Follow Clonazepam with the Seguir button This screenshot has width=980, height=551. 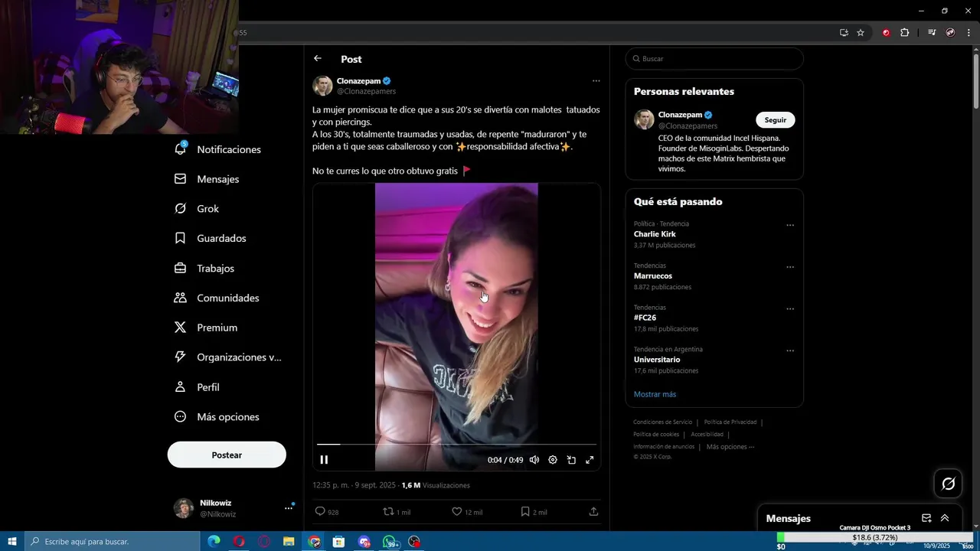click(x=776, y=119)
